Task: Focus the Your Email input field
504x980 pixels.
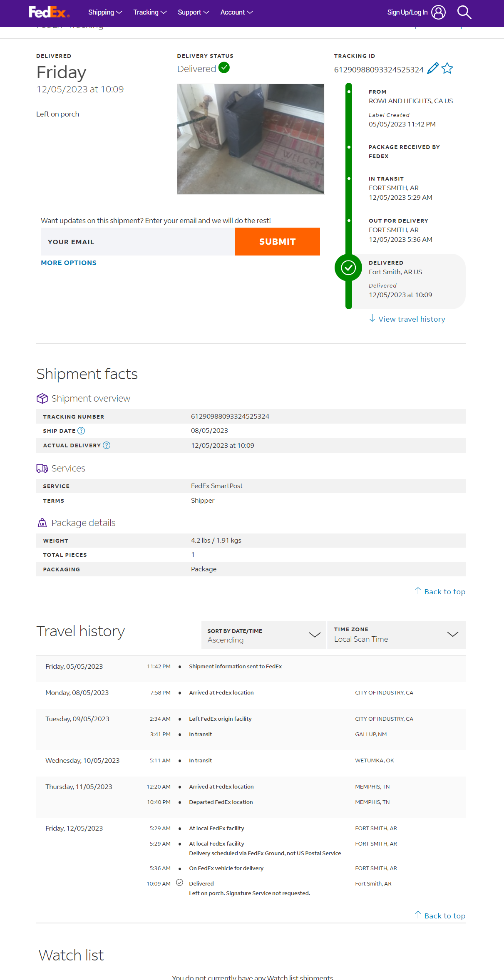Action: (x=138, y=242)
